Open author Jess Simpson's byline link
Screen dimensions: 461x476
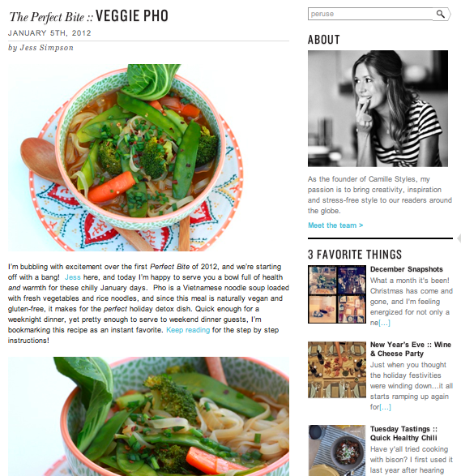click(x=47, y=48)
